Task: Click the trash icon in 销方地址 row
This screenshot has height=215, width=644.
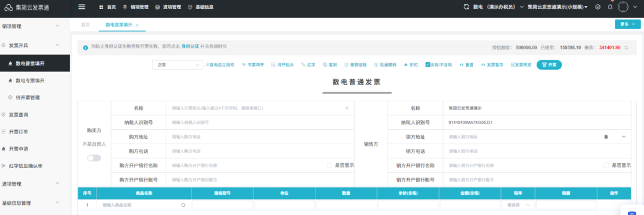Action: tap(605, 136)
